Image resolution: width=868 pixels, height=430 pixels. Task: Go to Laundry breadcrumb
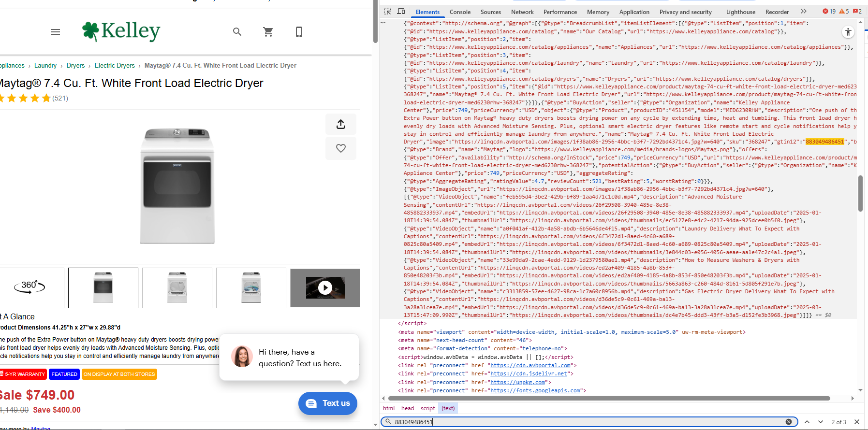(45, 66)
